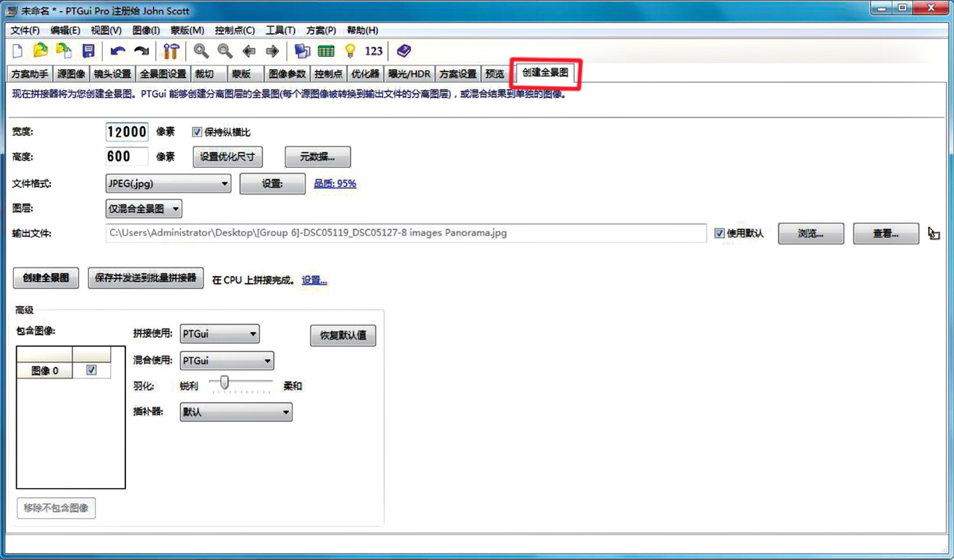Screen dimensions: 954x560
Task: Save the project with the floppy disk icon
Action: tap(89, 51)
